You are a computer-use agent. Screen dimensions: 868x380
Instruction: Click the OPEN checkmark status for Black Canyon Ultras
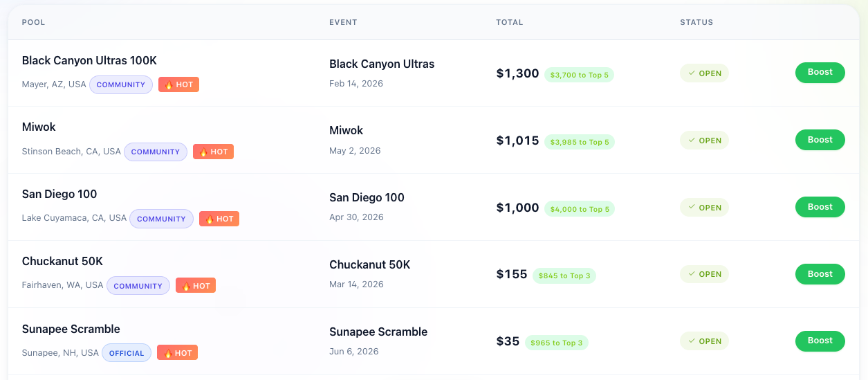[704, 73]
